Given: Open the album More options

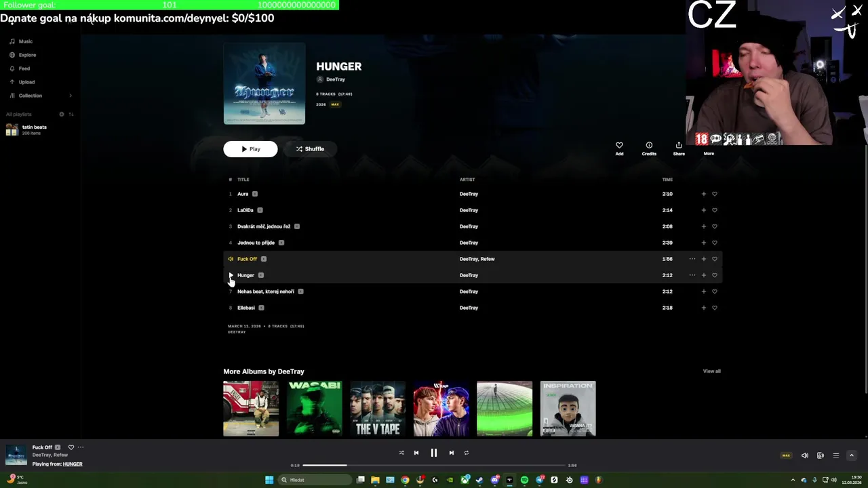Looking at the screenshot, I should (709, 148).
